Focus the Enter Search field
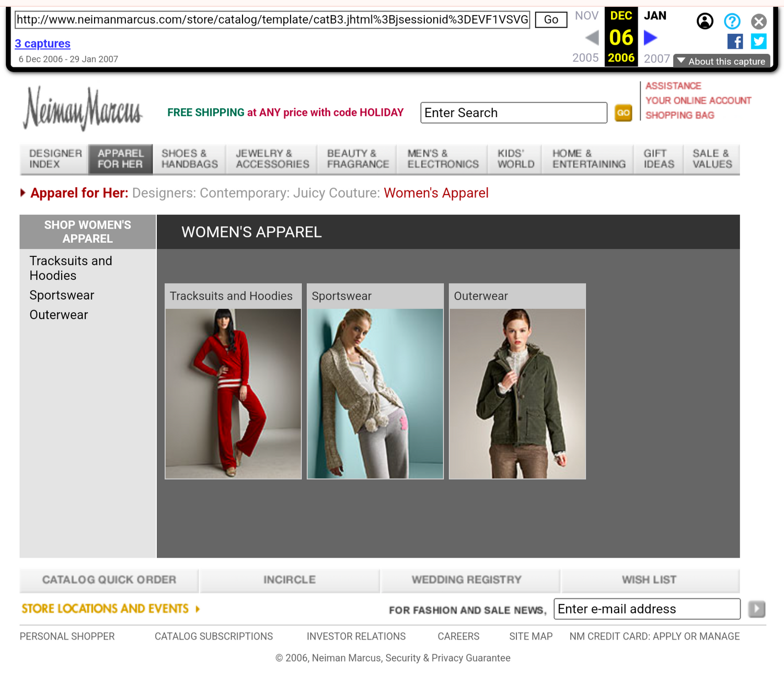This screenshot has width=784, height=682. click(514, 113)
